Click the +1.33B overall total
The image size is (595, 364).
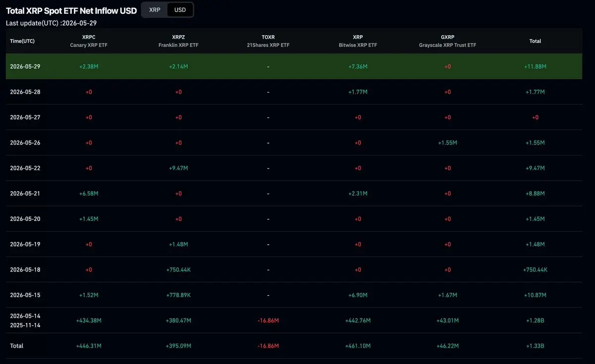[x=535, y=346]
